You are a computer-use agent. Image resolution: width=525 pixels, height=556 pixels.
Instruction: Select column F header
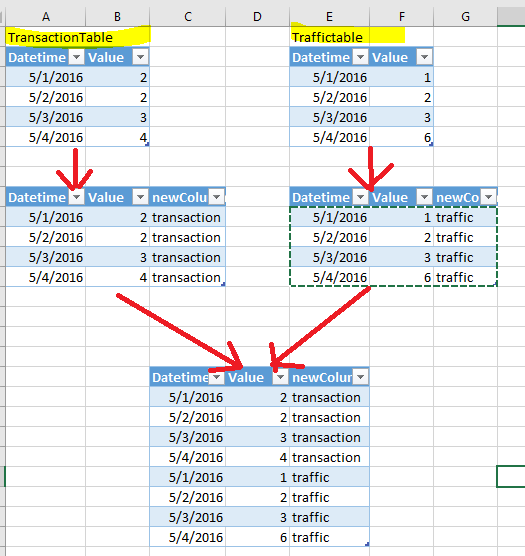pos(401,17)
